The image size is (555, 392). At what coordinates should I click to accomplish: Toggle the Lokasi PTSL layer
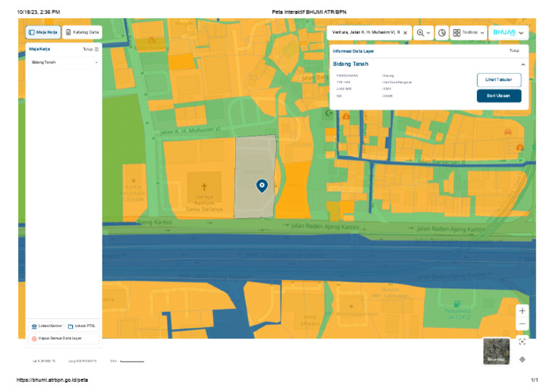tap(82, 326)
